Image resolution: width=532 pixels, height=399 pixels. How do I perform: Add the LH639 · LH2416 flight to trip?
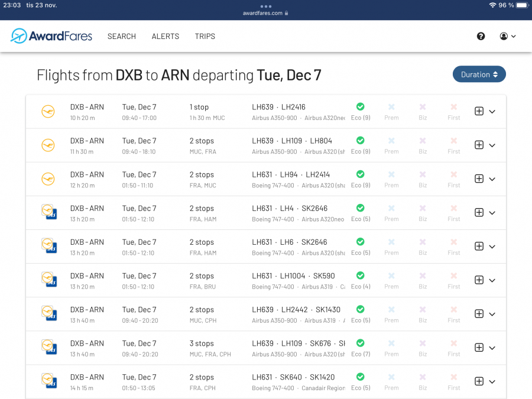click(479, 111)
